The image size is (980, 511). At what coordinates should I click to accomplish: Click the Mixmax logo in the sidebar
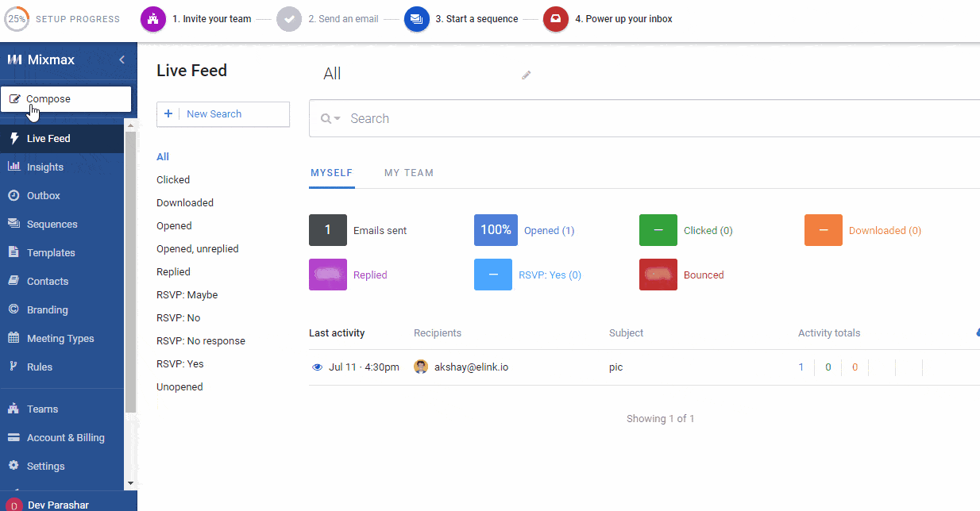pos(41,60)
